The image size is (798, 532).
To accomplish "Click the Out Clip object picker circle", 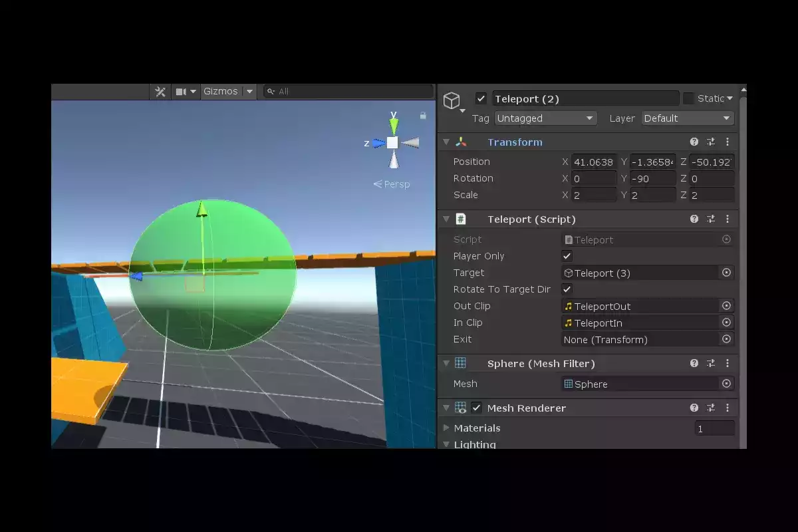I will pyautogui.click(x=726, y=306).
